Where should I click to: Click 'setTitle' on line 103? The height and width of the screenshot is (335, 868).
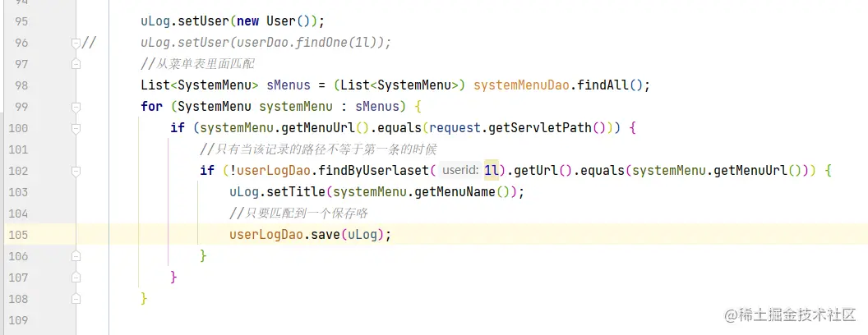[x=296, y=192]
